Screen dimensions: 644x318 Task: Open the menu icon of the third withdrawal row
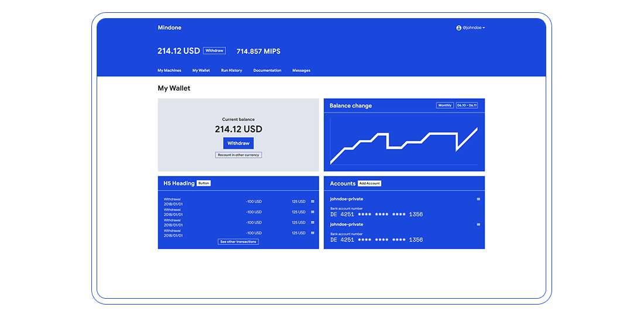[x=313, y=222]
